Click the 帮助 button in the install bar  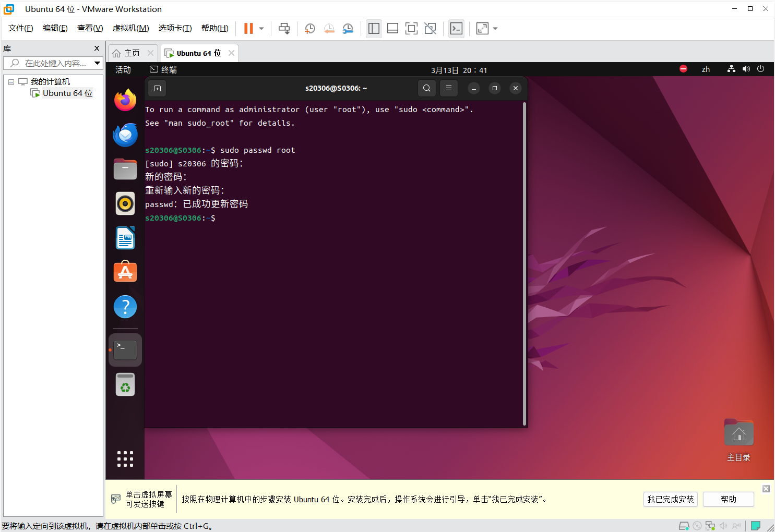coord(728,499)
